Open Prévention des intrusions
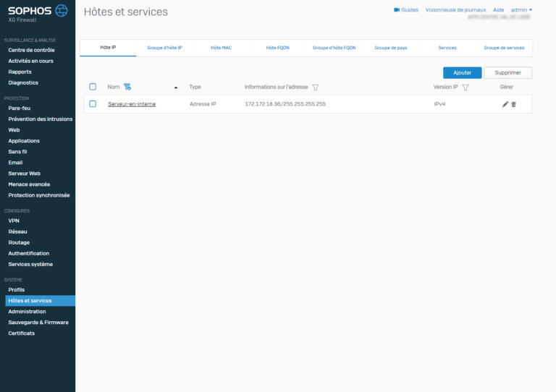Screen dimensions: 556x392 [41, 119]
